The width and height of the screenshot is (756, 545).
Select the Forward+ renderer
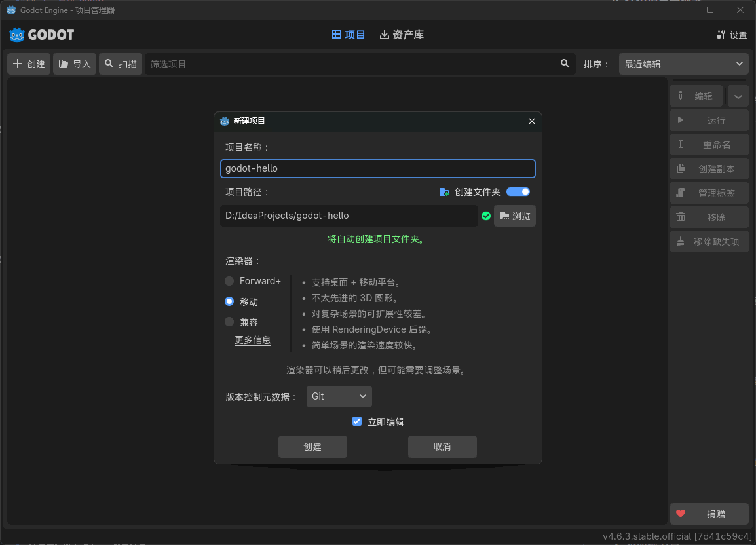(x=253, y=281)
